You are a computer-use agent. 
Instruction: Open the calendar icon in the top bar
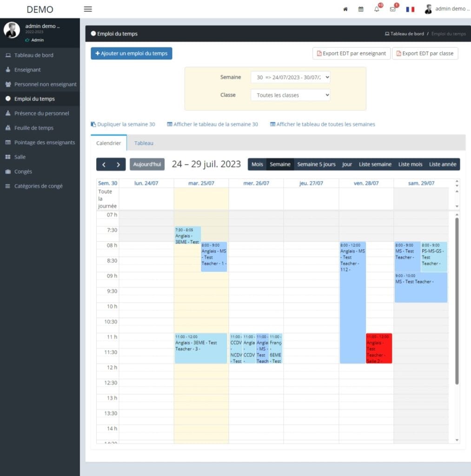click(361, 8)
